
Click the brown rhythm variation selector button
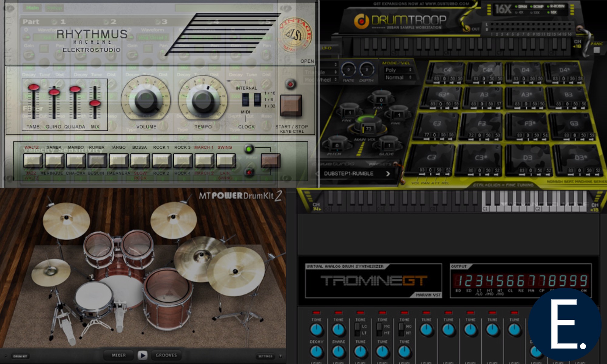270,161
